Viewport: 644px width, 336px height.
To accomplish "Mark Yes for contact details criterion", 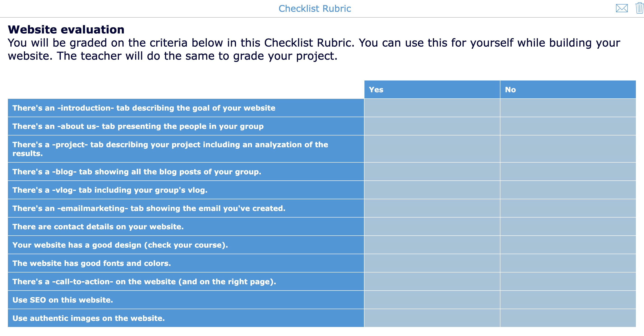I will click(x=431, y=226).
